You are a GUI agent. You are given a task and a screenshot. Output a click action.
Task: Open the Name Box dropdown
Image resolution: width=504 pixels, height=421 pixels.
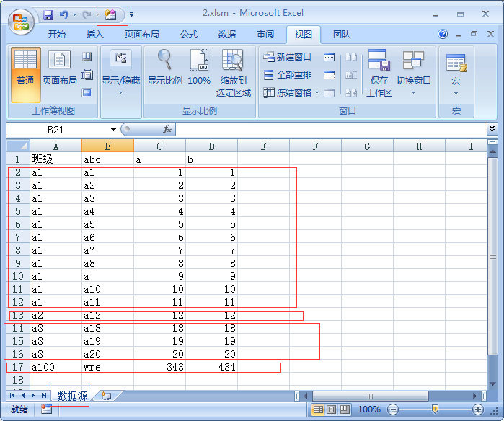[113, 130]
